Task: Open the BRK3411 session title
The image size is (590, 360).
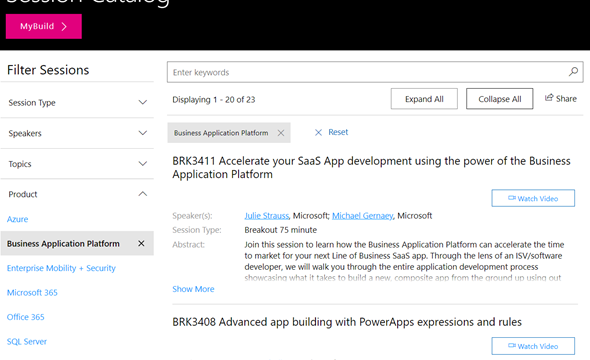Action: coord(371,167)
